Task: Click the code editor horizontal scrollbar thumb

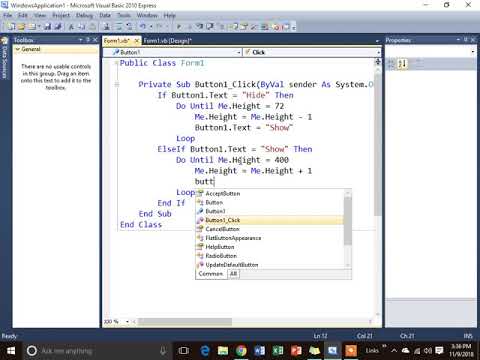Action: pos(185,322)
